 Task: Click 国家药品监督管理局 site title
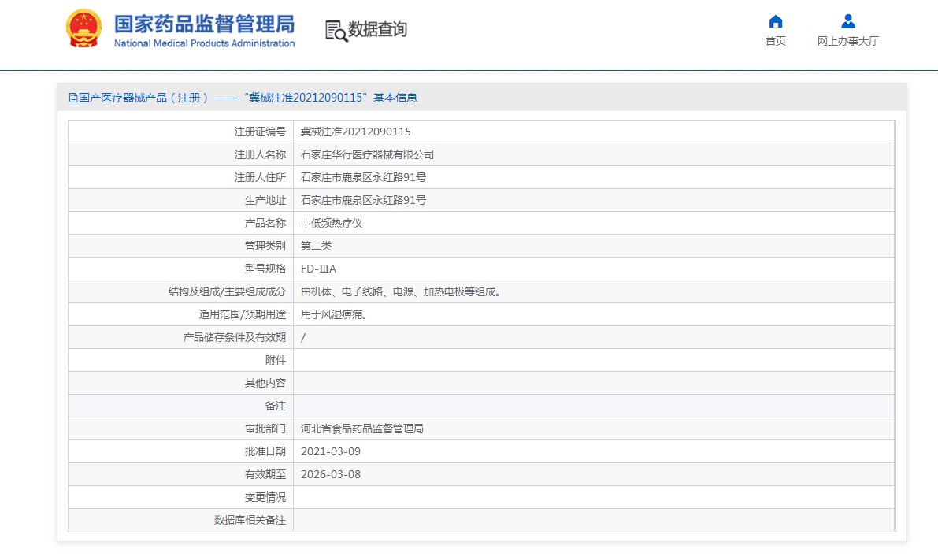pos(205,24)
